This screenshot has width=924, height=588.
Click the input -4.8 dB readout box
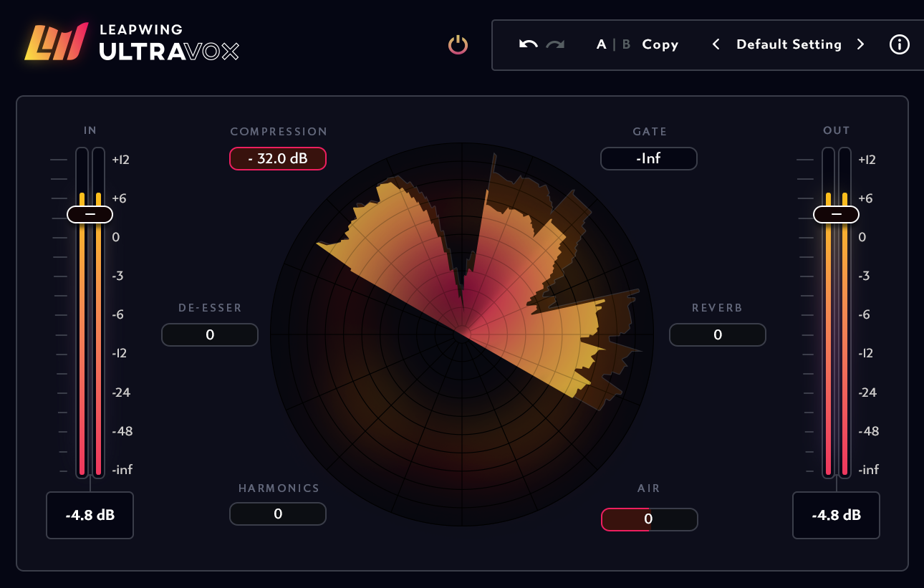click(x=90, y=515)
